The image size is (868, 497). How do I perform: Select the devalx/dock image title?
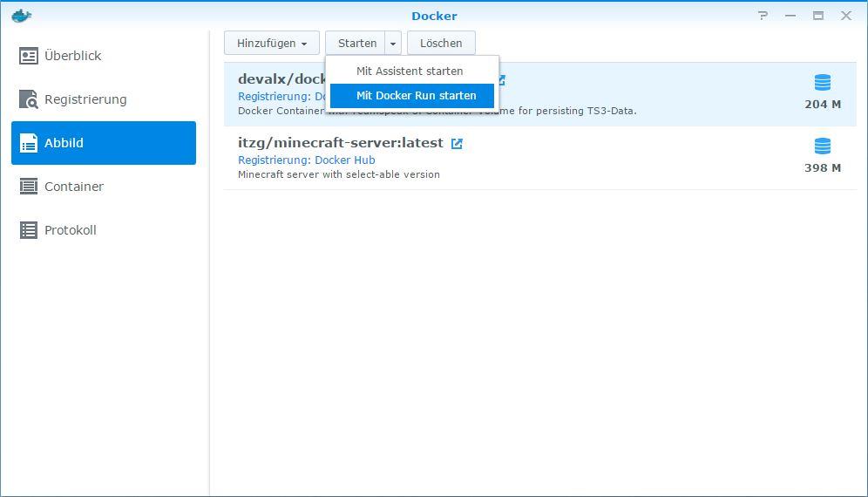click(x=281, y=79)
